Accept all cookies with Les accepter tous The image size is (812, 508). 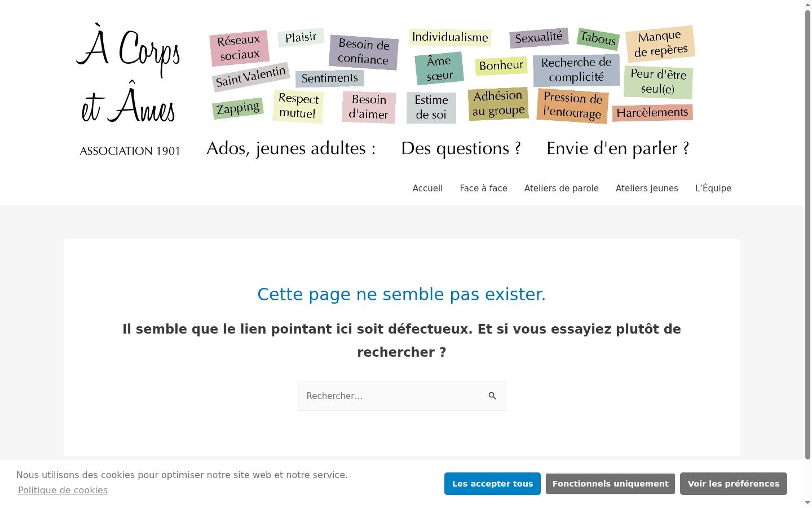click(492, 484)
